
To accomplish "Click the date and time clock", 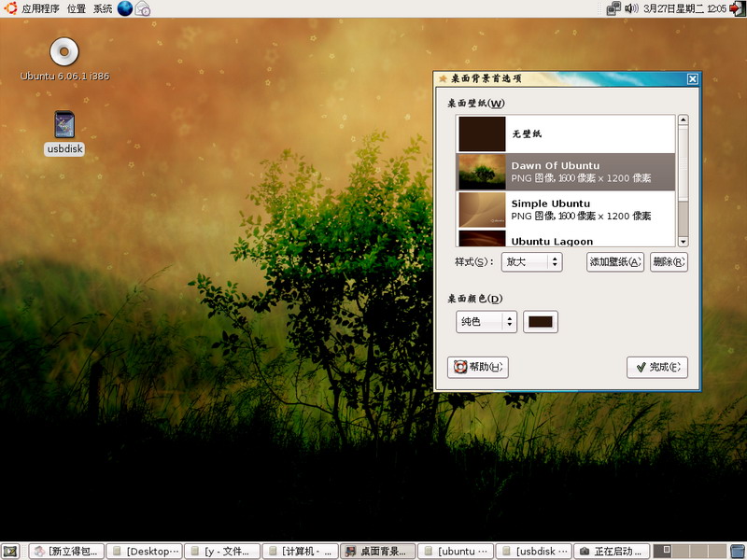I will pyautogui.click(x=684, y=8).
